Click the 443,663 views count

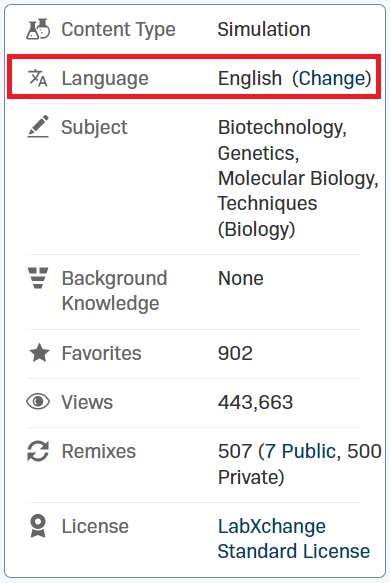[255, 402]
